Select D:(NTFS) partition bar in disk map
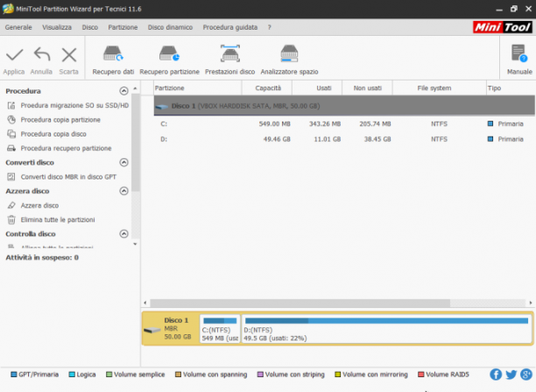Image resolution: width=536 pixels, height=392 pixels. [387, 329]
